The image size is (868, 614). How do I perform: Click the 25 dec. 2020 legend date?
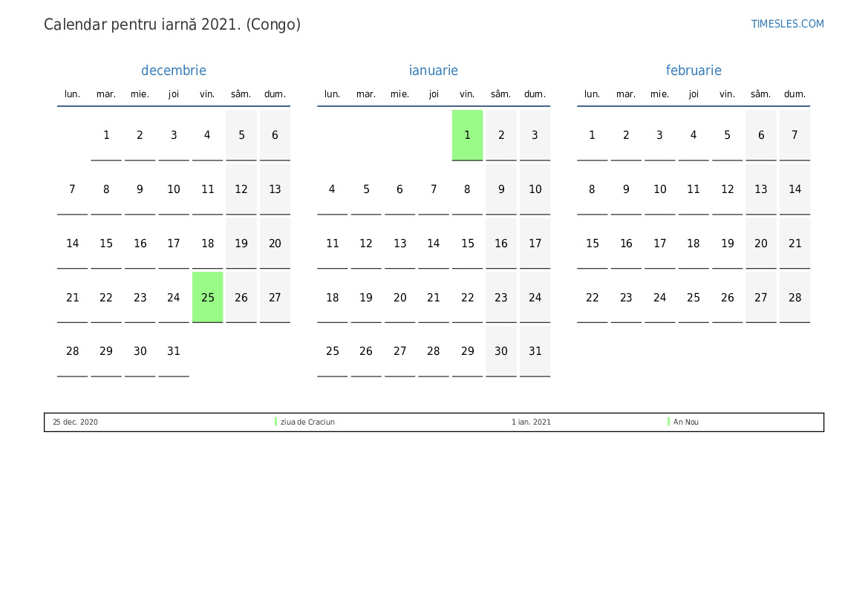pyautogui.click(x=75, y=422)
